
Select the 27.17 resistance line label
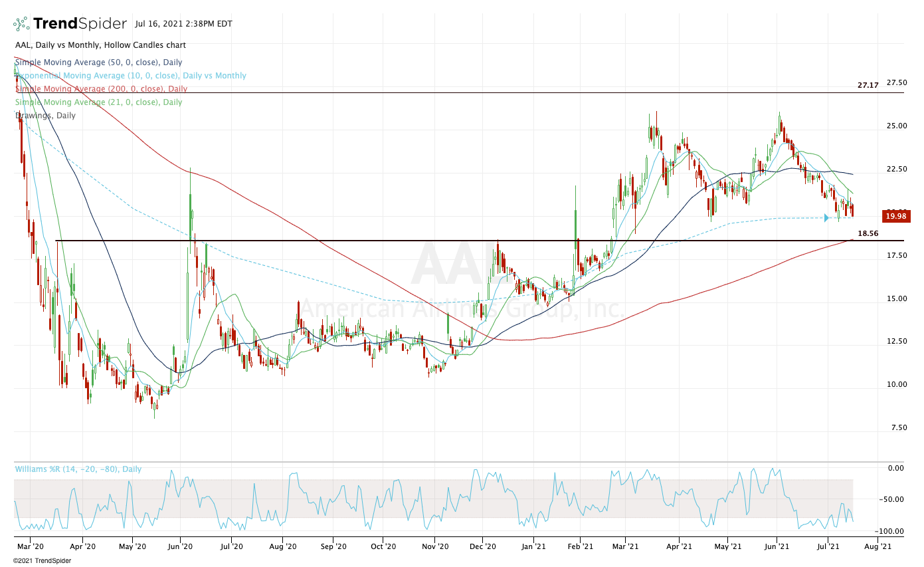coord(868,86)
